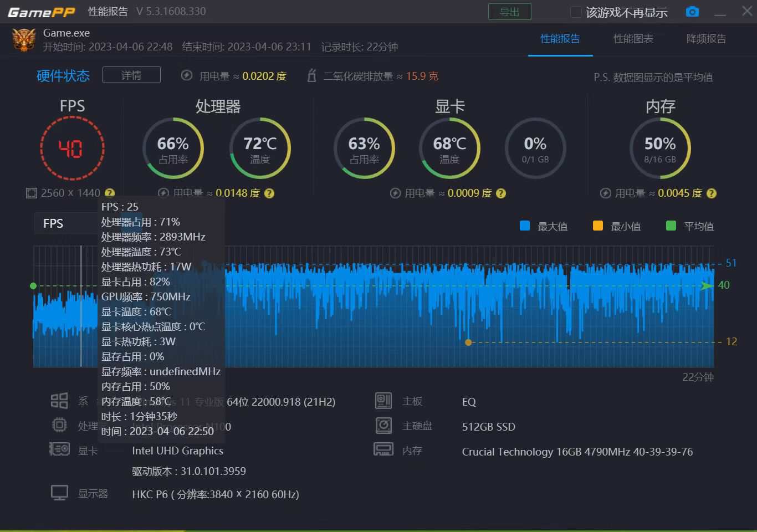
Task: Click the chart value label 51
Action: (x=732, y=263)
